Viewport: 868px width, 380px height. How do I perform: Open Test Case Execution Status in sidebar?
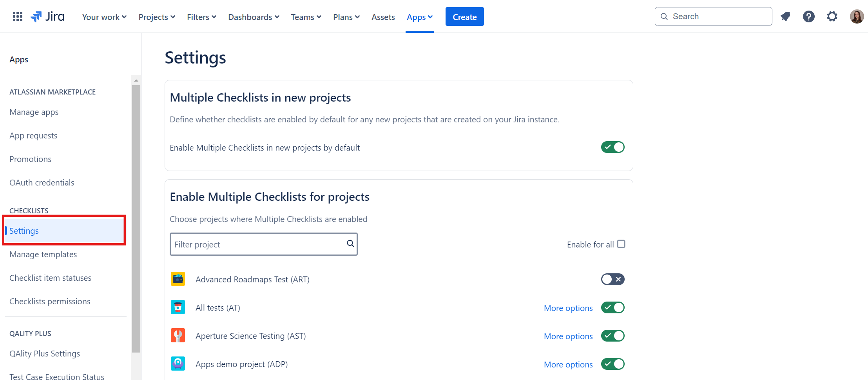(x=57, y=376)
